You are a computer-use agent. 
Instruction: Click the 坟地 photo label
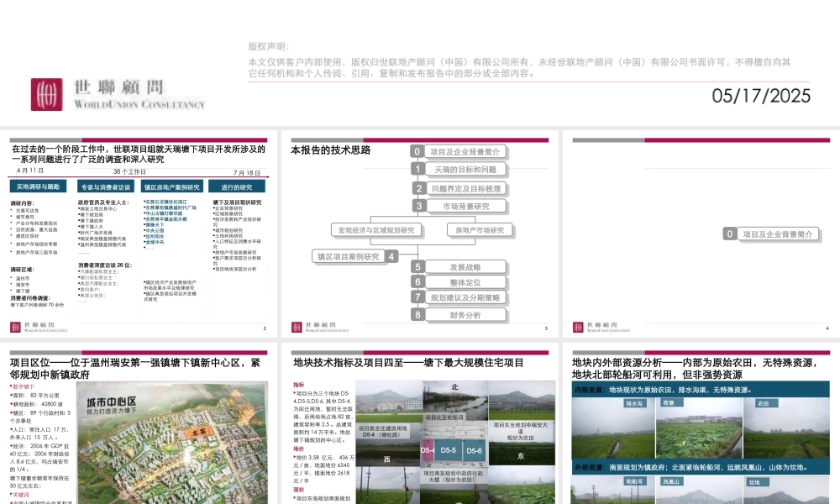point(755,482)
